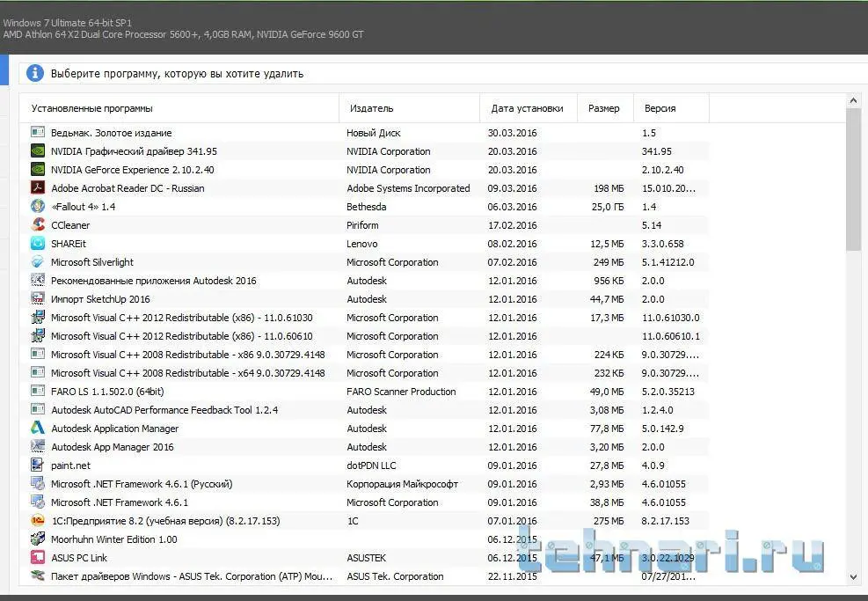Click the Visual C++ 2012 11.0.60610 icon
This screenshot has height=601, width=868.
(x=38, y=335)
